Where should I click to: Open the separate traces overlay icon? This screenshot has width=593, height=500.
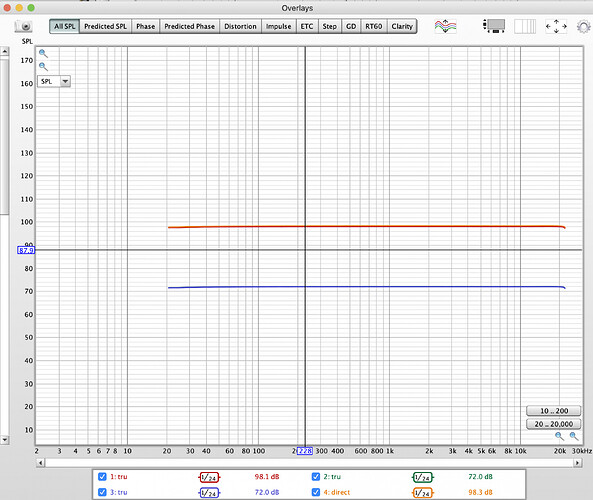click(445, 26)
